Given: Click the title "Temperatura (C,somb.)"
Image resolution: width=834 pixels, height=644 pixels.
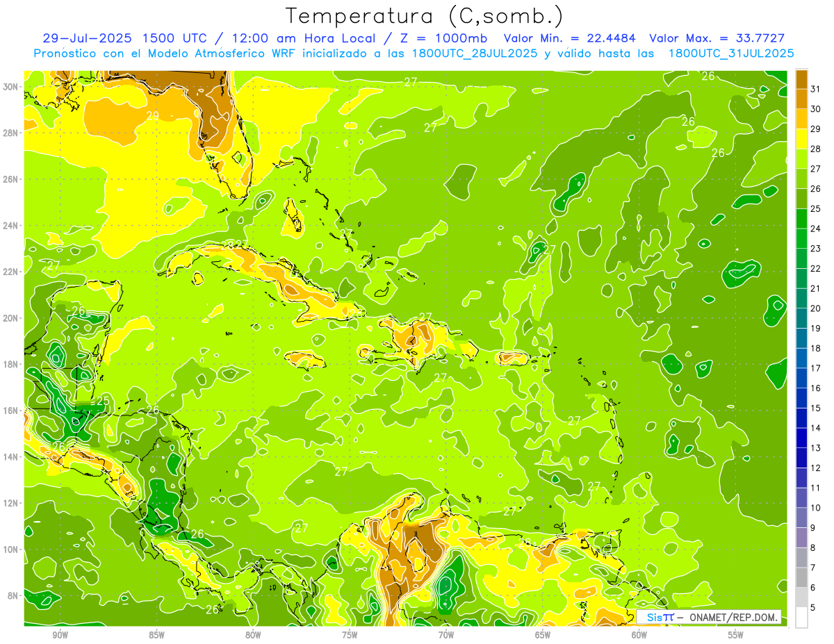Looking at the screenshot, I should click(424, 16).
